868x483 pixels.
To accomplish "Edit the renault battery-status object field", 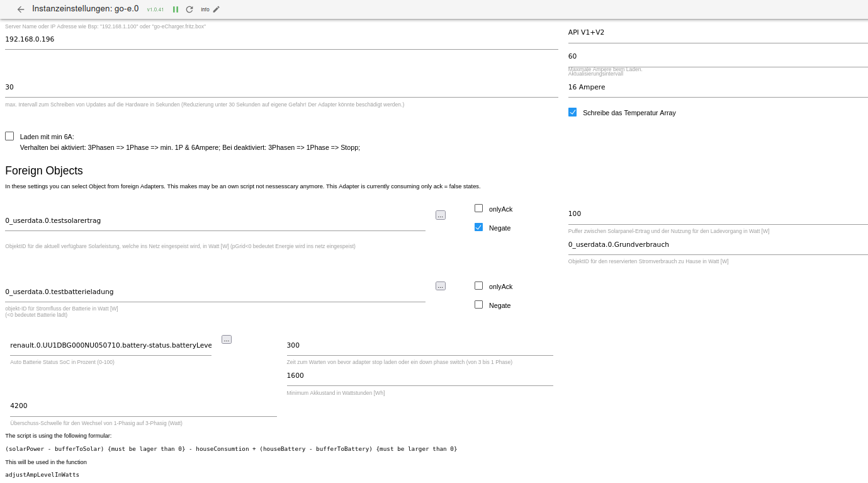I will pyautogui.click(x=111, y=346).
